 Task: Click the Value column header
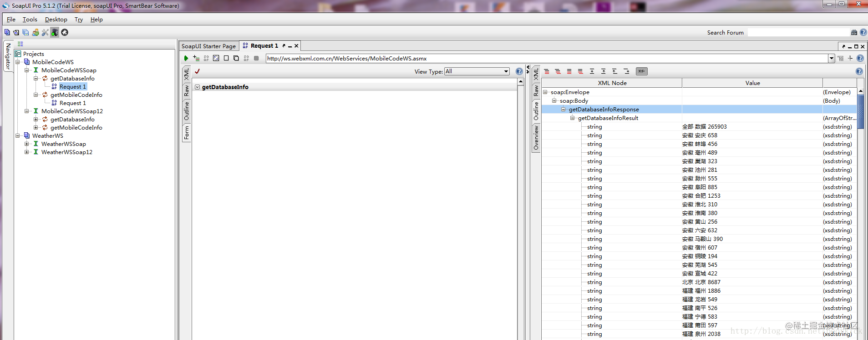click(752, 83)
